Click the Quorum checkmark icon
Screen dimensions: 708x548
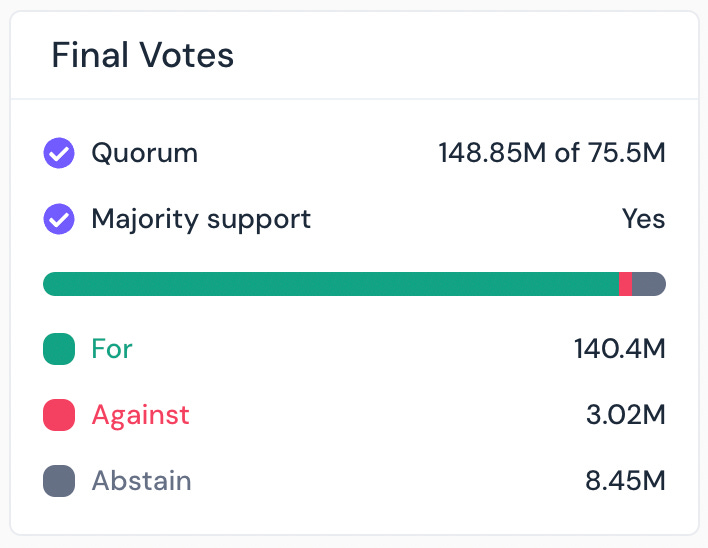coord(59,154)
